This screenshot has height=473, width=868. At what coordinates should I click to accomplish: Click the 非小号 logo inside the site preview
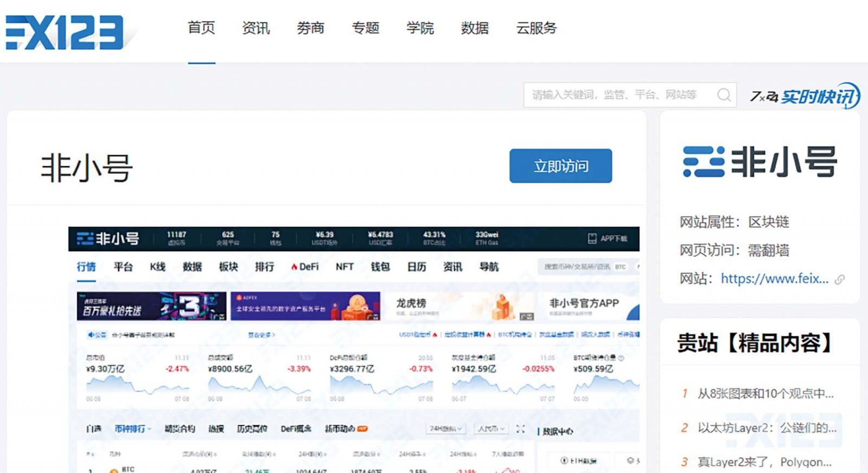pyautogui.click(x=108, y=239)
